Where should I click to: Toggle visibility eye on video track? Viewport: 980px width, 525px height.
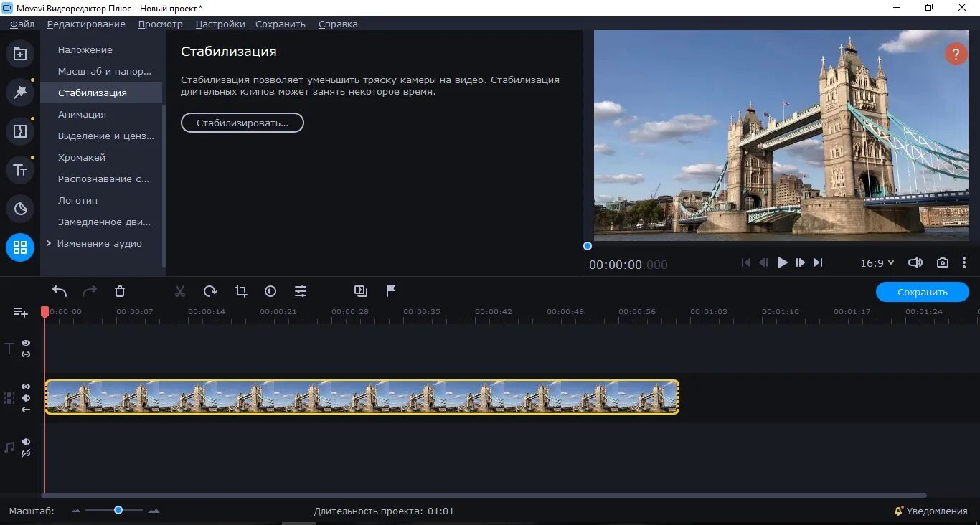(x=26, y=387)
